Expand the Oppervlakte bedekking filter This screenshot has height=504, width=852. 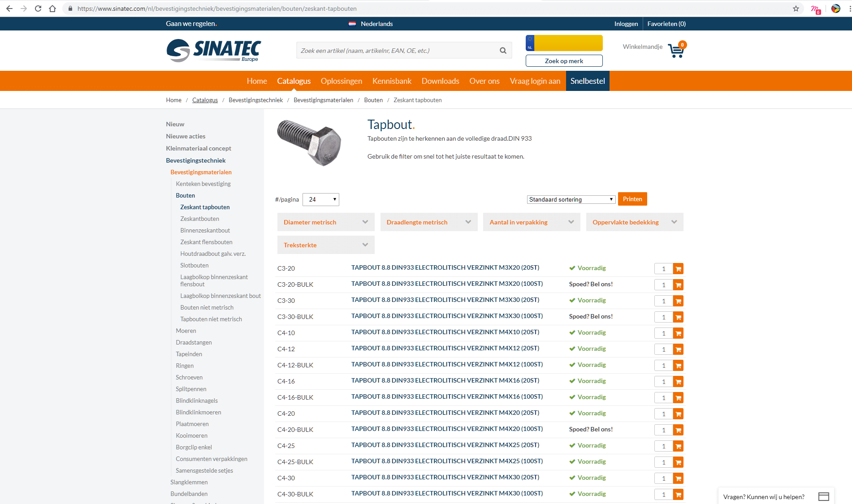[x=635, y=222]
